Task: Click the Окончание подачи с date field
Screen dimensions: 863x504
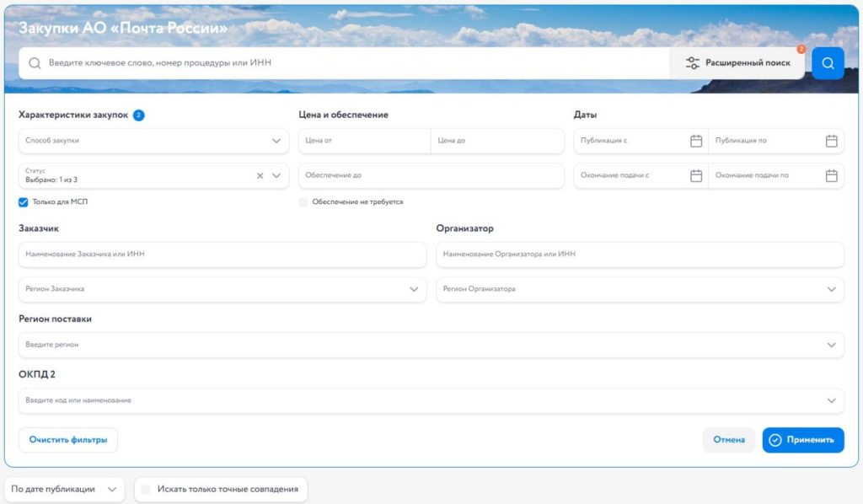Action: point(641,175)
